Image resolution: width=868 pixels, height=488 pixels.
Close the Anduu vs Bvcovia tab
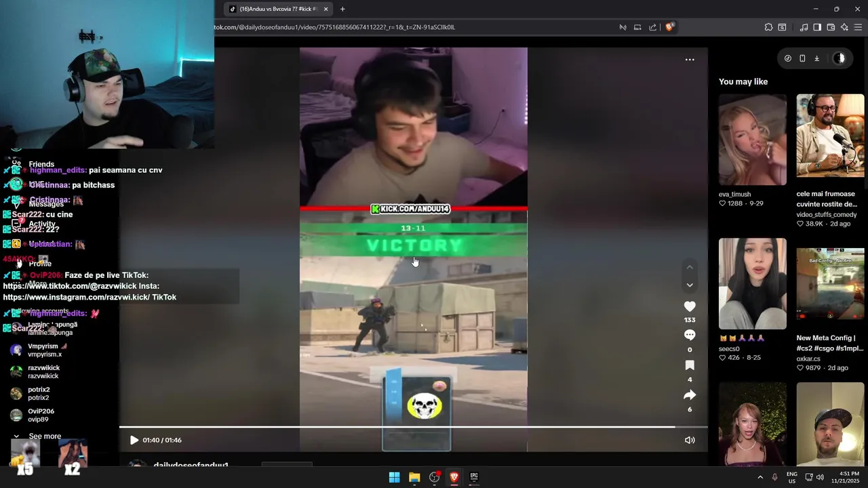coord(325,9)
